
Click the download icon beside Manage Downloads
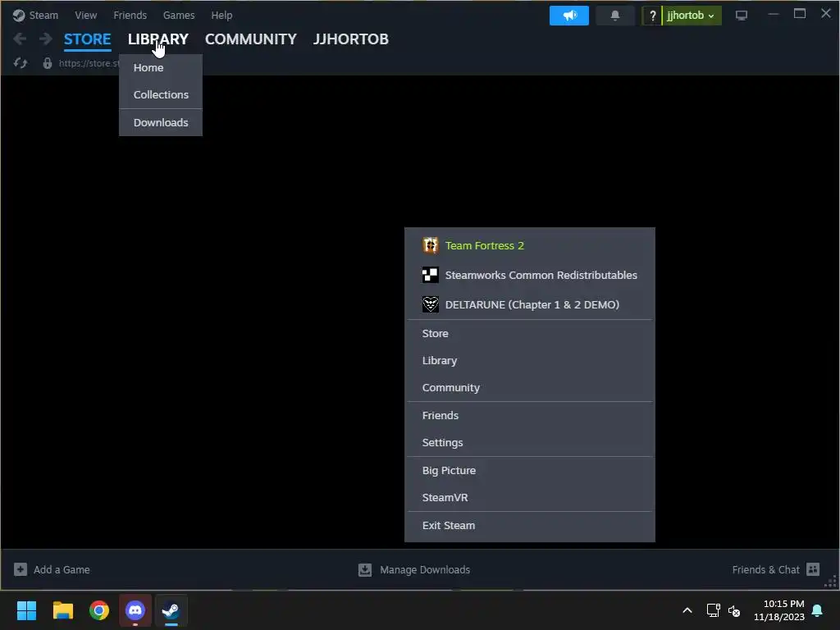pos(365,569)
